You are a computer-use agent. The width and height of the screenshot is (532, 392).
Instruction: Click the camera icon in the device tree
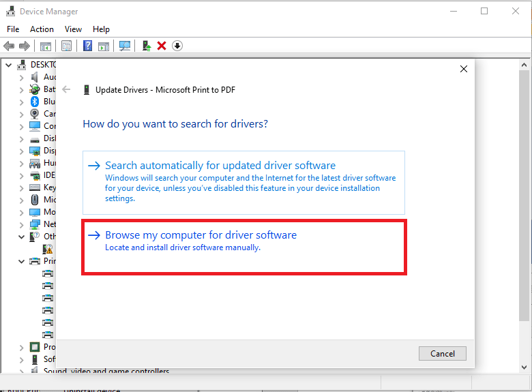tap(35, 114)
